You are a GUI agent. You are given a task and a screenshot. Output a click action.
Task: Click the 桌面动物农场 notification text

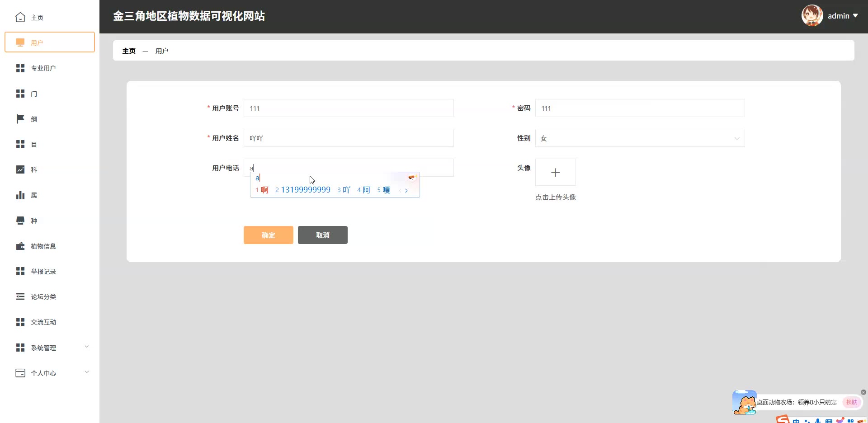[x=797, y=402]
